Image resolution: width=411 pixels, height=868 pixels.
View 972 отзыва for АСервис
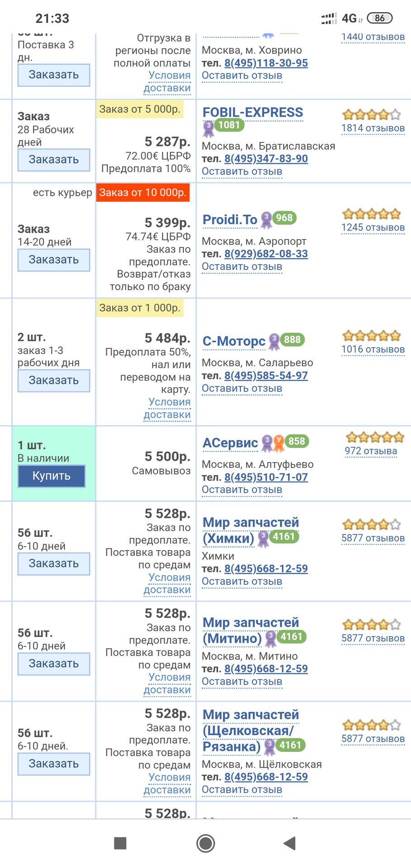(371, 451)
